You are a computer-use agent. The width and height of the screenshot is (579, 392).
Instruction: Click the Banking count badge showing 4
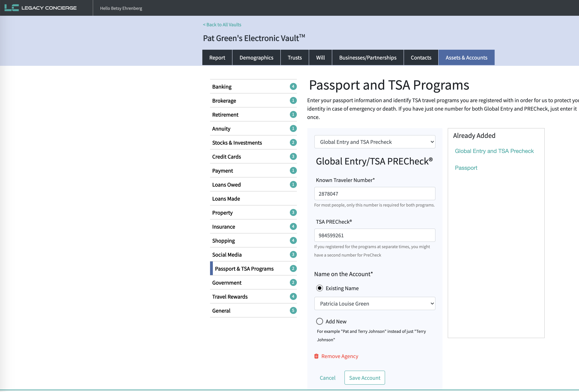[293, 86]
